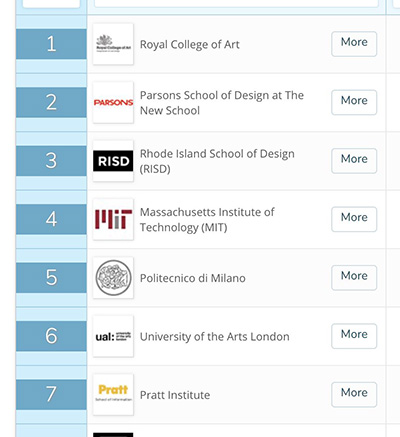This screenshot has width=400, height=437.
Task: Expand More for Parsons School of Design
Action: click(354, 102)
